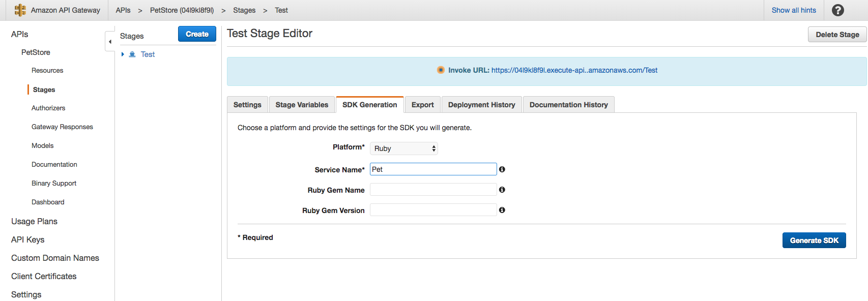868x301 pixels.
Task: Click APIs in the breadcrumb
Action: (123, 10)
